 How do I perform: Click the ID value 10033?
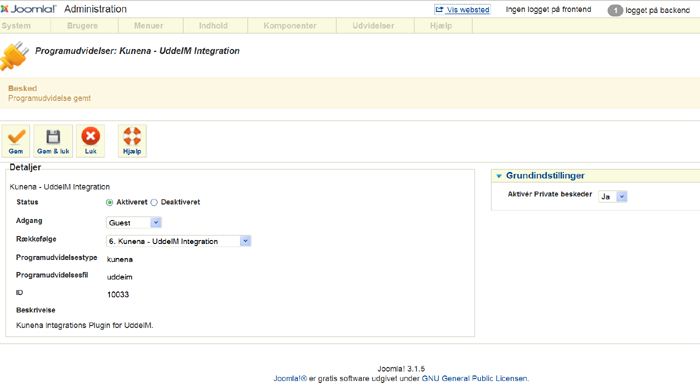(118, 295)
